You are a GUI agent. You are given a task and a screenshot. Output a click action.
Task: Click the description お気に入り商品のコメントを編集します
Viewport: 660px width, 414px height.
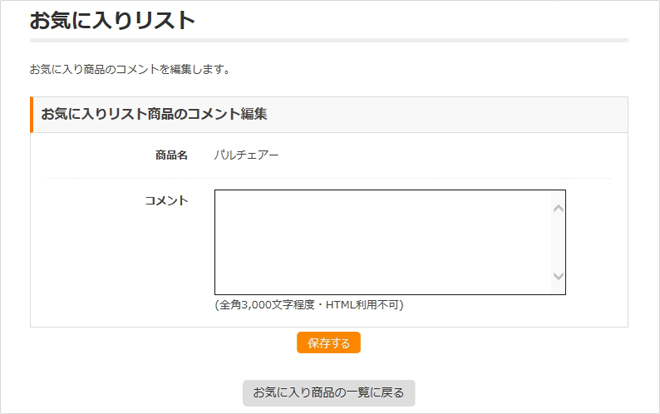131,70
